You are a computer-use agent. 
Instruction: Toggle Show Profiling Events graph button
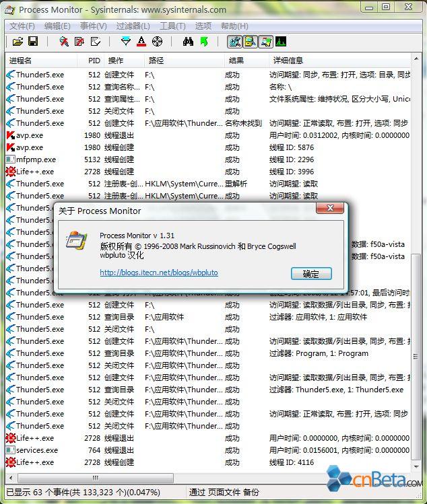click(x=281, y=42)
